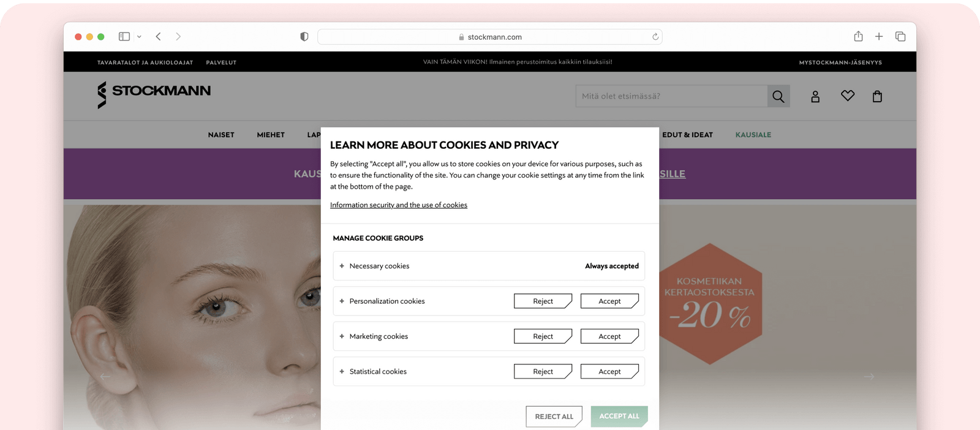980x430 pixels.
Task: Open the user account icon
Action: (x=815, y=96)
